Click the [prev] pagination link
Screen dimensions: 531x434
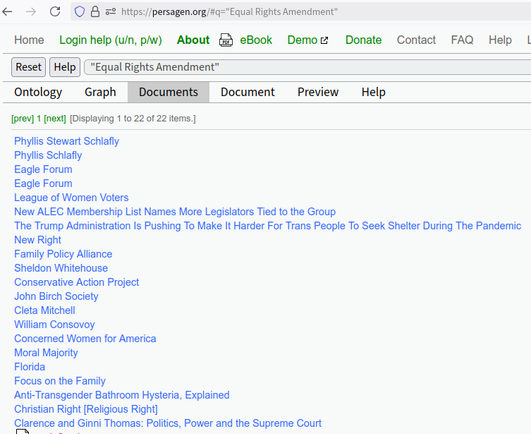(23, 119)
